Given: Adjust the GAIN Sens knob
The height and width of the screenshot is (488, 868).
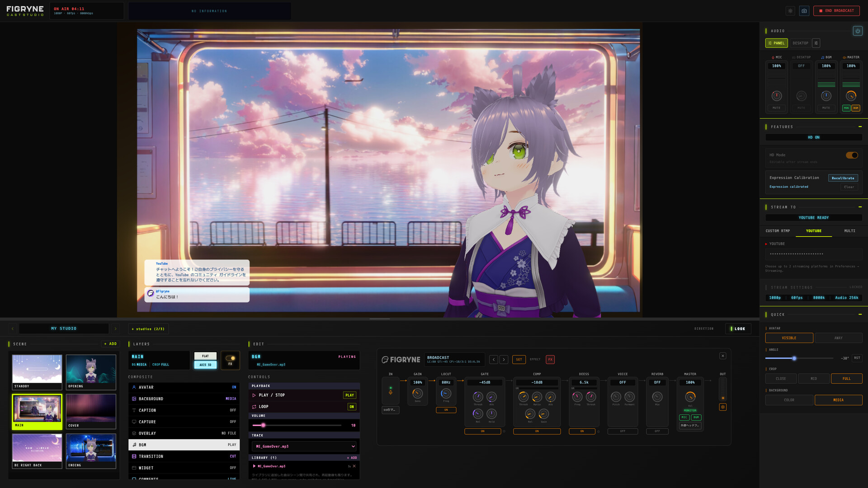Looking at the screenshot, I should pyautogui.click(x=417, y=393).
